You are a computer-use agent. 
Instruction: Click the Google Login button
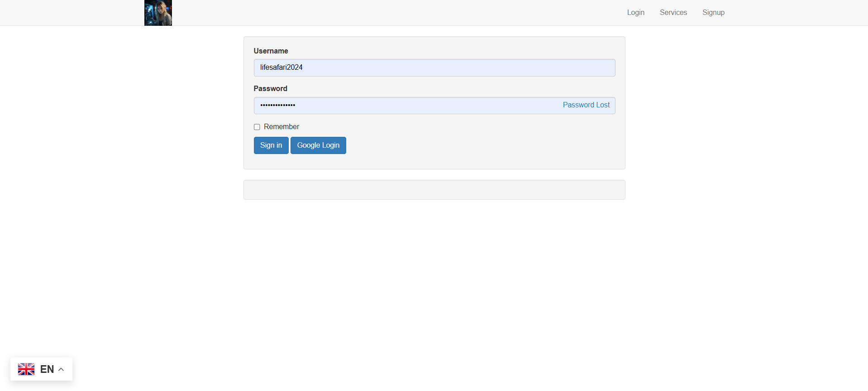(x=318, y=145)
